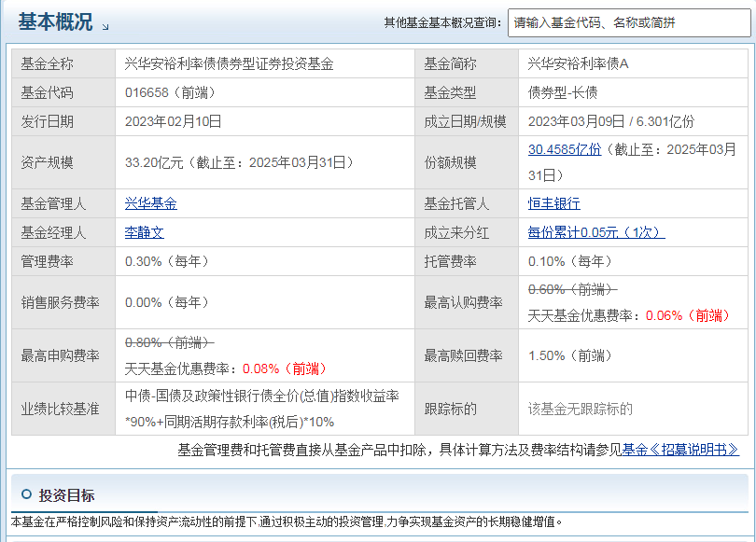Select the investment objective paragraph starting 本基金在严格控制风险

pos(287,521)
